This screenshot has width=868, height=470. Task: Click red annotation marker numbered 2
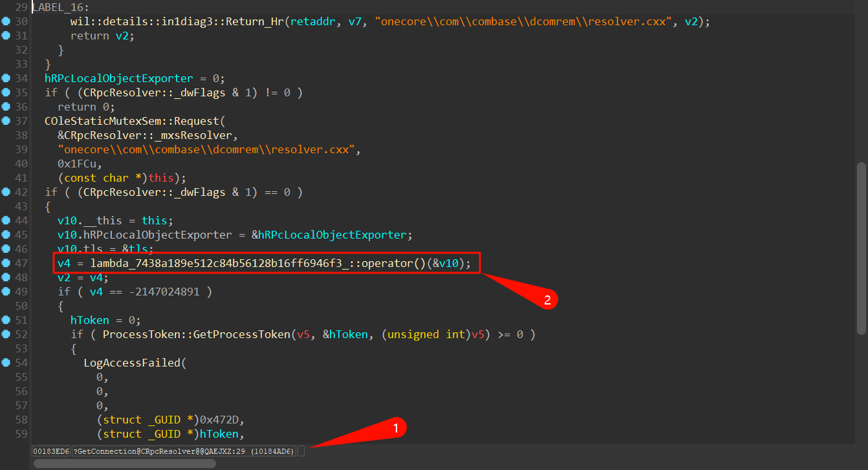[x=547, y=299]
